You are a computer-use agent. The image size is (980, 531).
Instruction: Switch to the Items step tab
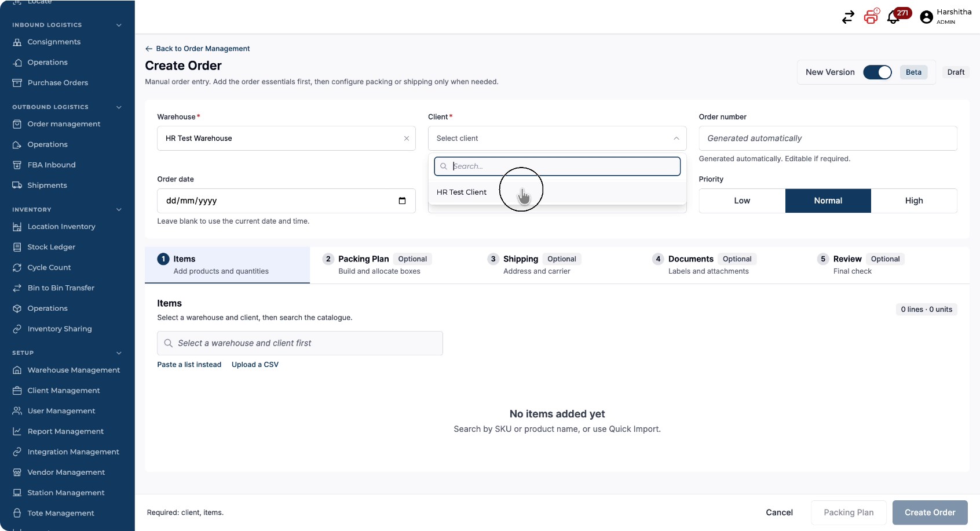tap(227, 265)
